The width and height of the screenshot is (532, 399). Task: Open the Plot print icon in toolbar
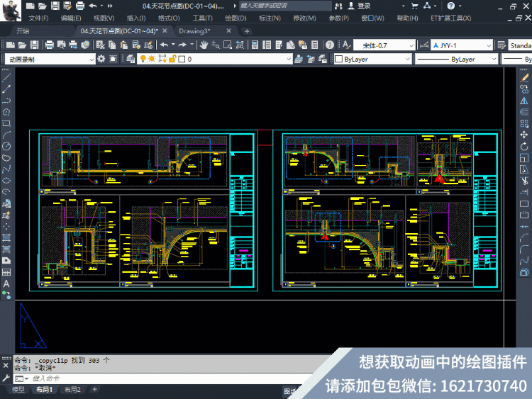[x=49, y=45]
